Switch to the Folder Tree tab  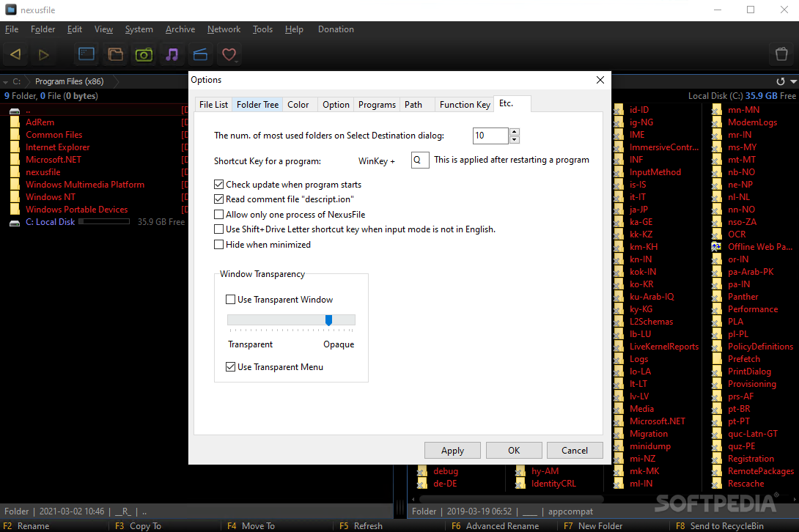257,105
